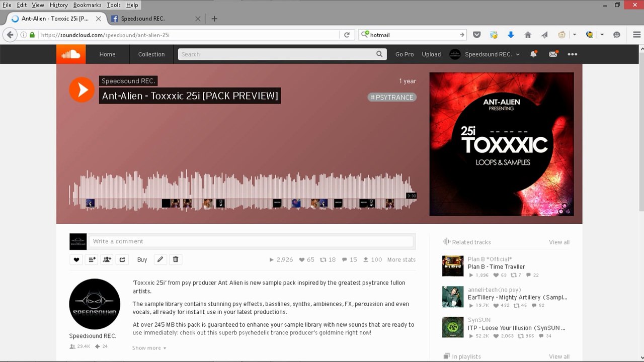This screenshot has width=644, height=362.
Task: Open the messages envelope icon
Action: pos(553,54)
